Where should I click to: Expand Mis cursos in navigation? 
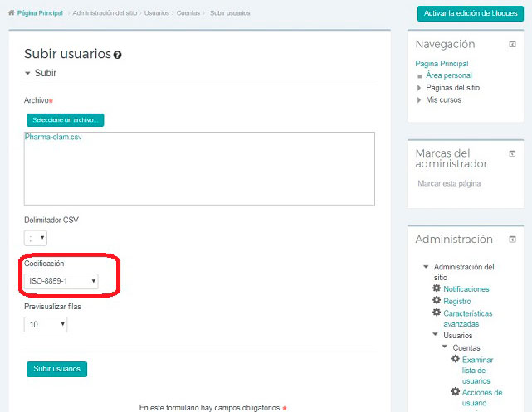click(419, 100)
